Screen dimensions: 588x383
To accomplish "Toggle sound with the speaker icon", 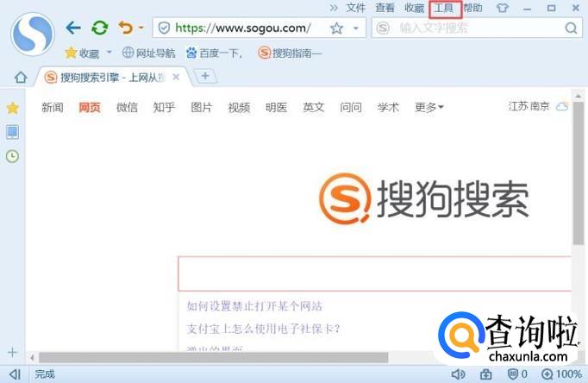I will coord(458,374).
